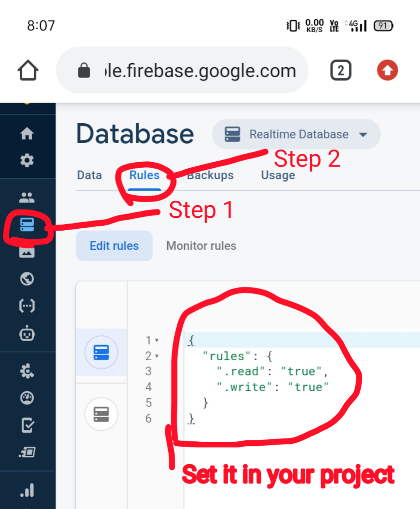Image resolution: width=420 pixels, height=509 pixels.
Task: Select the Edit rules button
Action: pyautogui.click(x=114, y=246)
